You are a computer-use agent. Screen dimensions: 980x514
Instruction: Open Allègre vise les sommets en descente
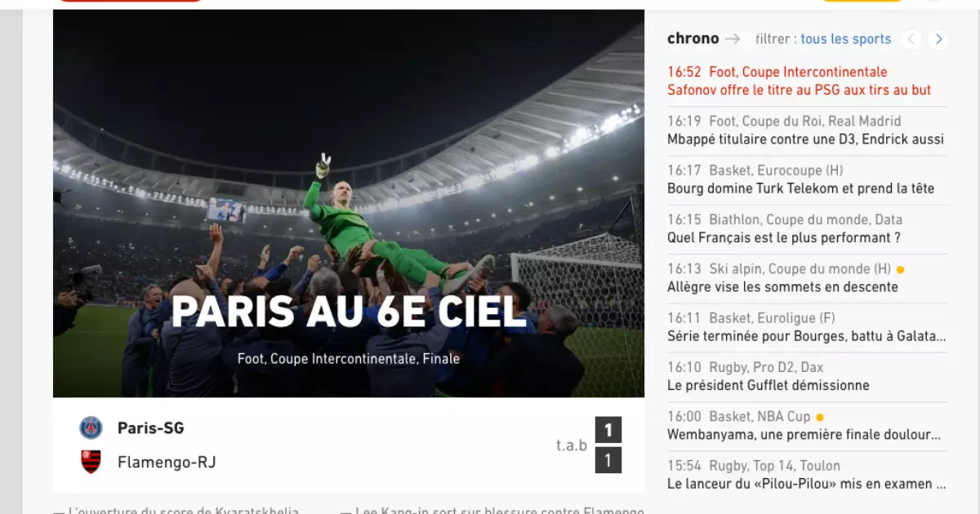782,286
